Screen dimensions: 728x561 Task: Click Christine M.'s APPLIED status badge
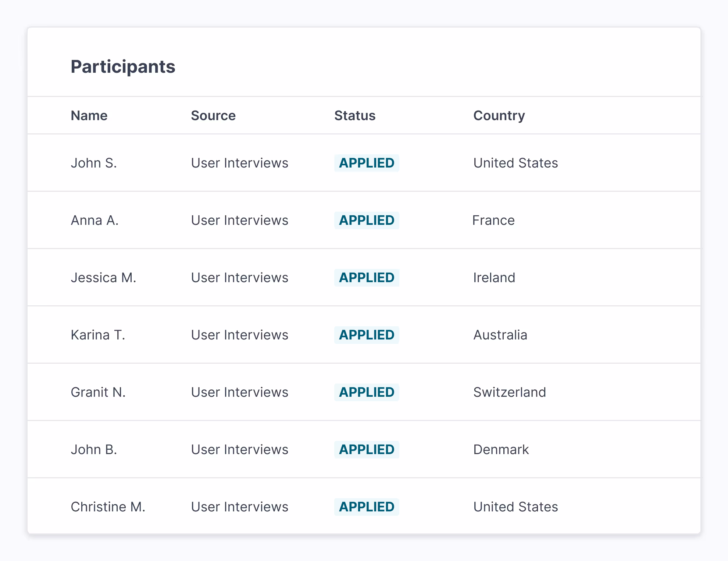(x=366, y=507)
